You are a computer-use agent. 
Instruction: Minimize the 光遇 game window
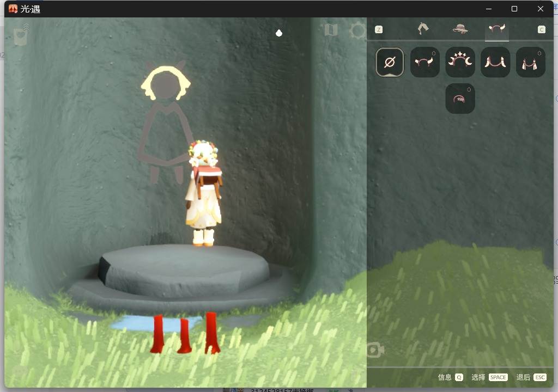point(489,9)
